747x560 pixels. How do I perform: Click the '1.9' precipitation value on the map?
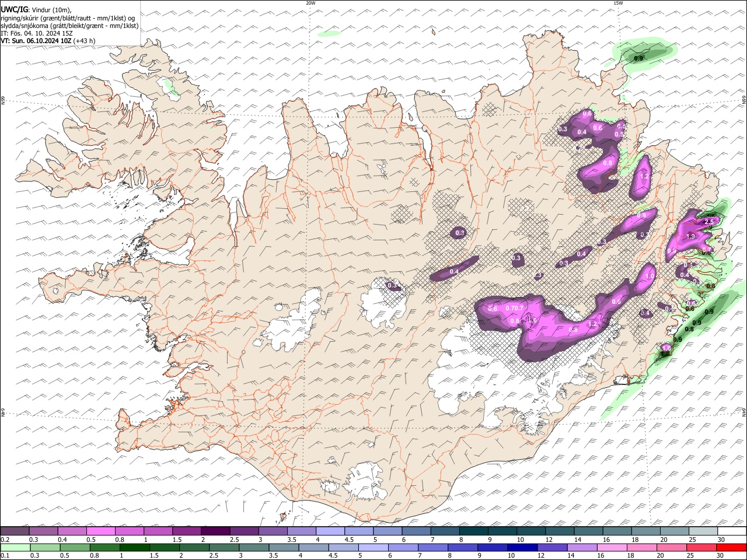click(x=690, y=236)
